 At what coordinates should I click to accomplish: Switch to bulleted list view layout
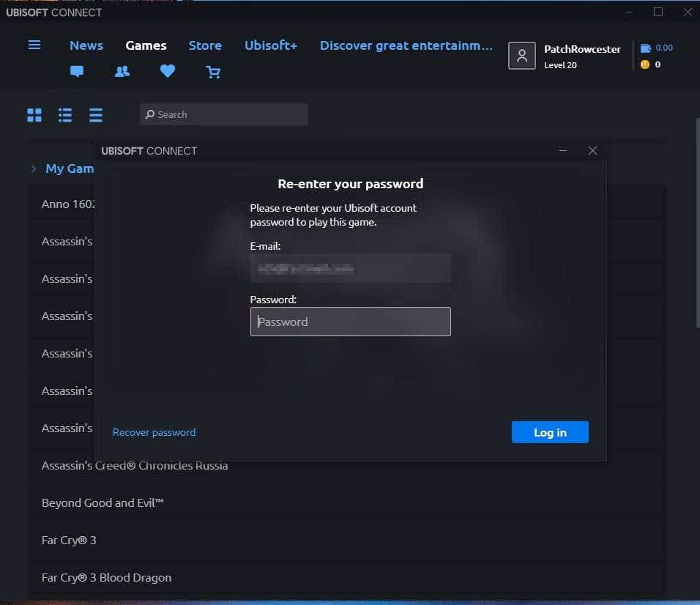coord(65,115)
